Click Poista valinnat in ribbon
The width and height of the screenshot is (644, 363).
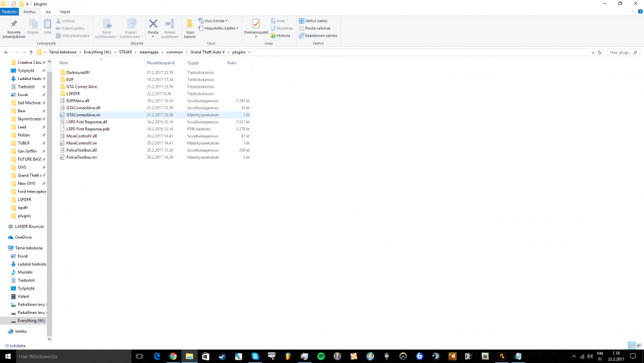[x=315, y=28]
